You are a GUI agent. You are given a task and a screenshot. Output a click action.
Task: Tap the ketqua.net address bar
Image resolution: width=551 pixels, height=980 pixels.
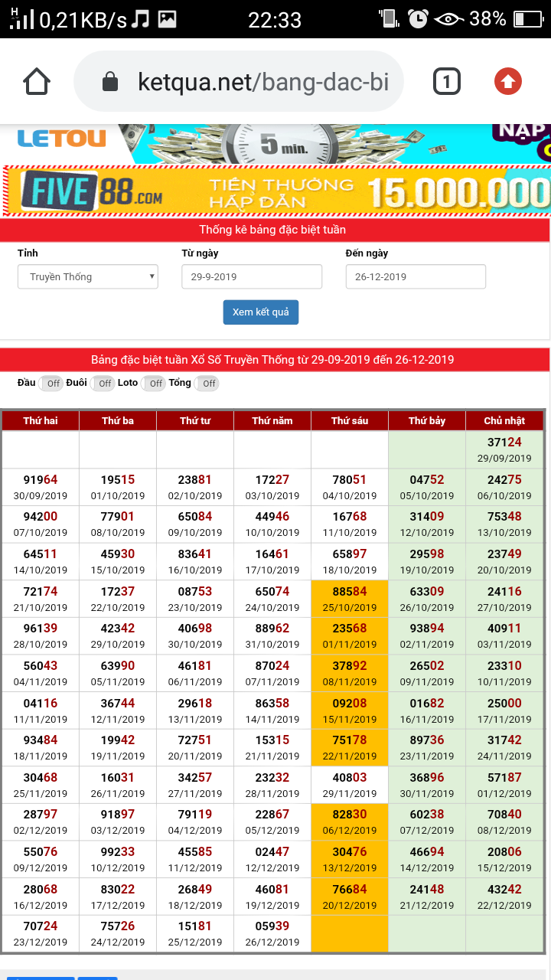(x=238, y=81)
